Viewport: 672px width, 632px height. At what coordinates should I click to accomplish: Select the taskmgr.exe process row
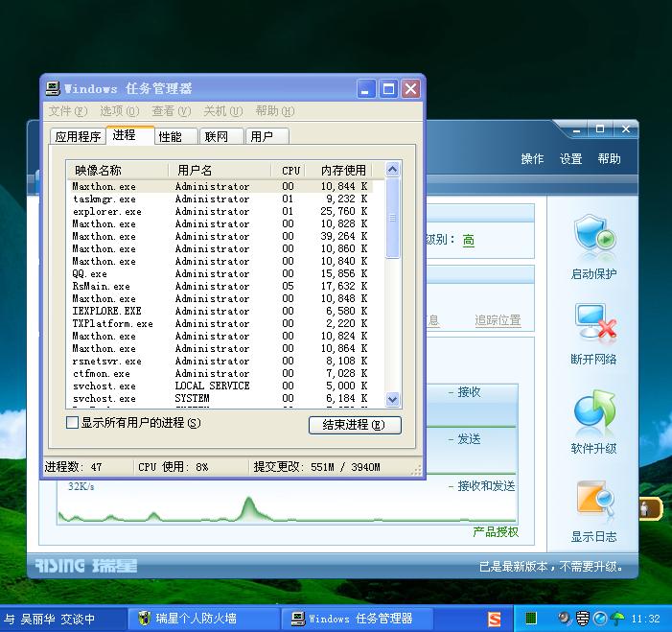click(220, 199)
